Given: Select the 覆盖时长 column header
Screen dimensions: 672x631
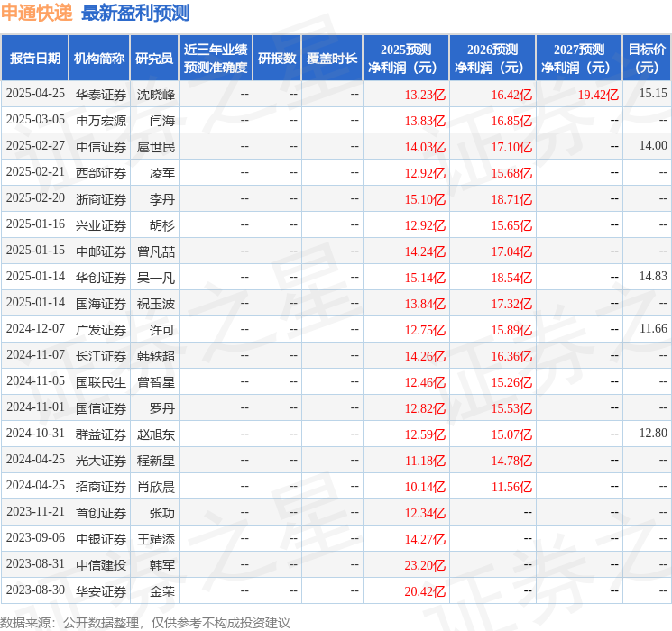Looking at the screenshot, I should (x=332, y=59).
